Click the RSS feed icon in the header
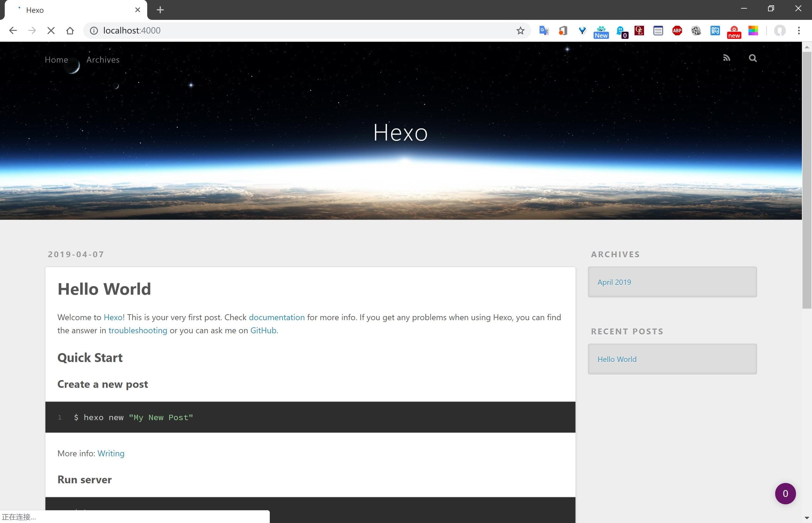Image resolution: width=812 pixels, height=523 pixels. click(726, 58)
